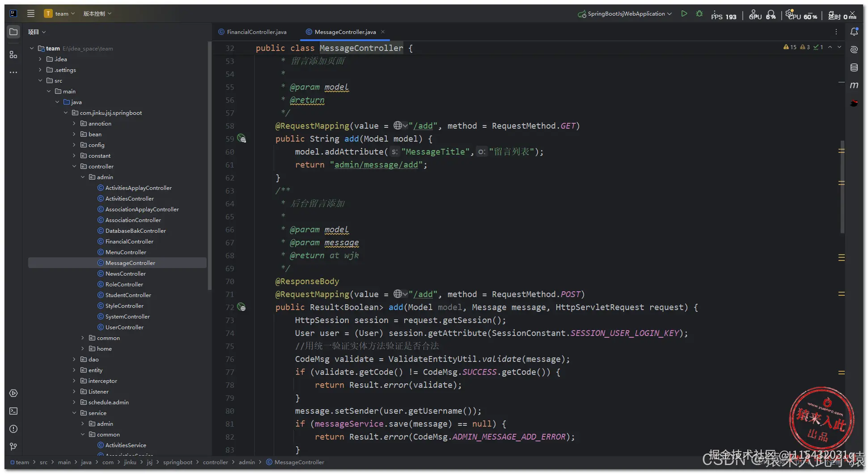Open the Project tool window icon
The image size is (868, 474).
(13, 32)
